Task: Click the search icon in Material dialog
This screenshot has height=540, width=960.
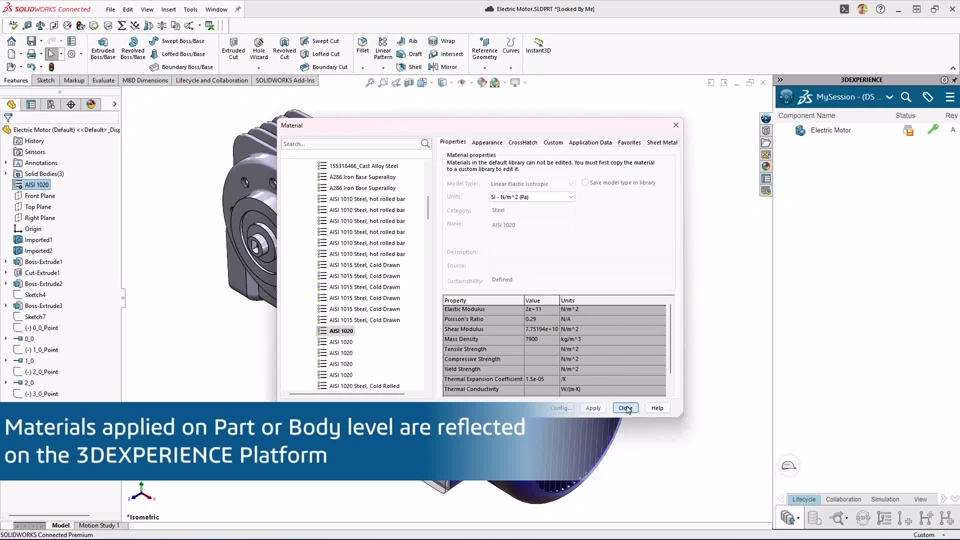Action: [x=425, y=143]
